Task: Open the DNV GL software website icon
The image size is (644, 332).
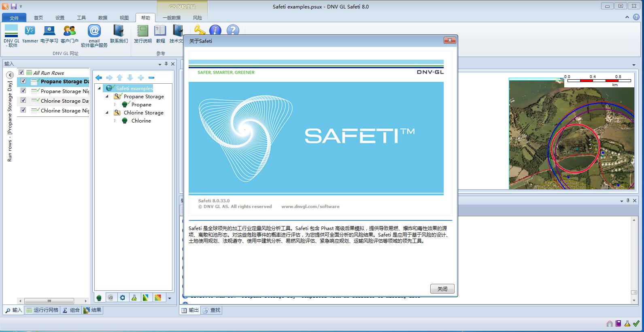Action: [x=11, y=31]
